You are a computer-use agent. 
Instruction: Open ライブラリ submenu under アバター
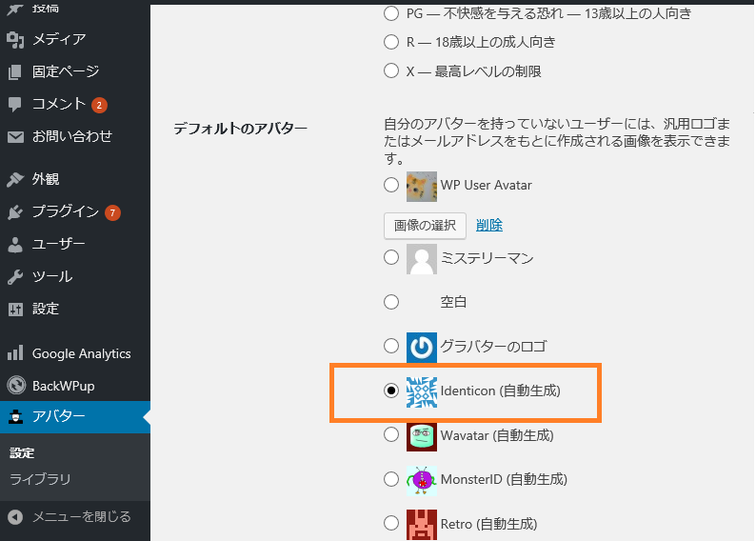40,479
